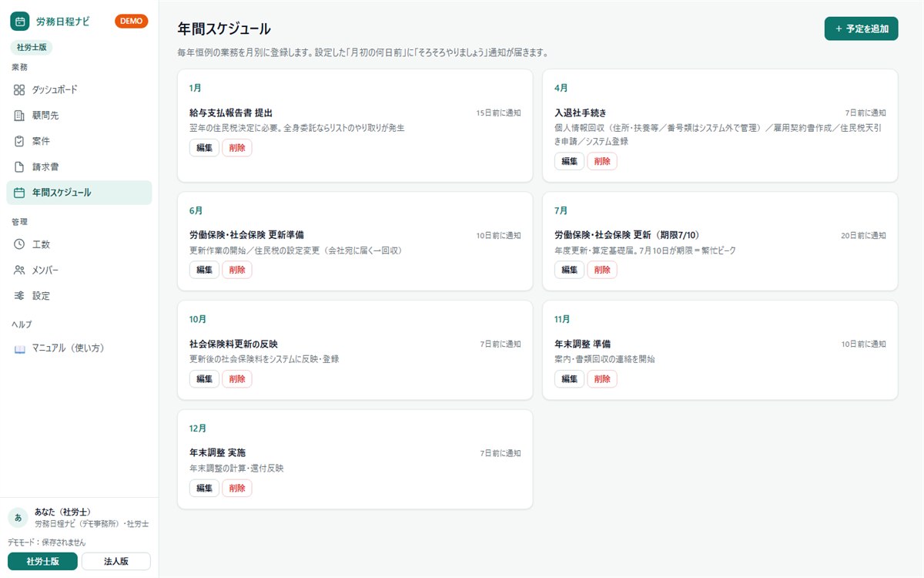The image size is (924, 578).
Task: Click the 給与支払報告書 提出 title
Action: (231, 113)
